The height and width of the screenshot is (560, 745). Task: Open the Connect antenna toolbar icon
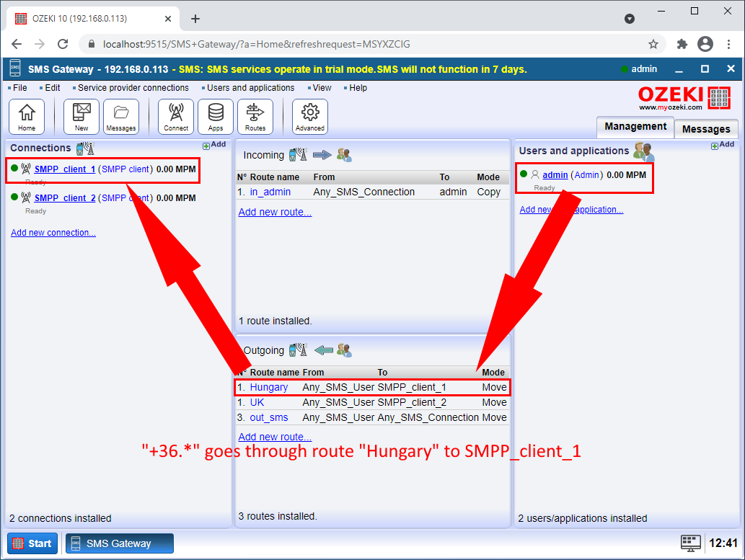(176, 117)
